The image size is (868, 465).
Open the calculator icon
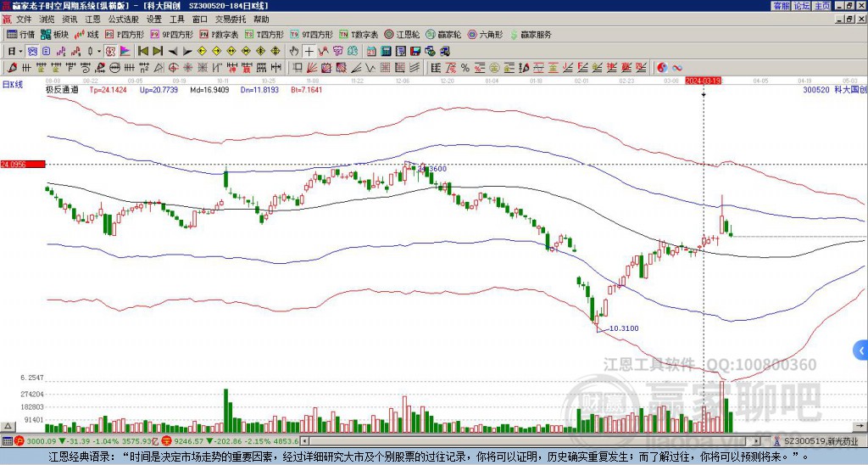click(386, 52)
